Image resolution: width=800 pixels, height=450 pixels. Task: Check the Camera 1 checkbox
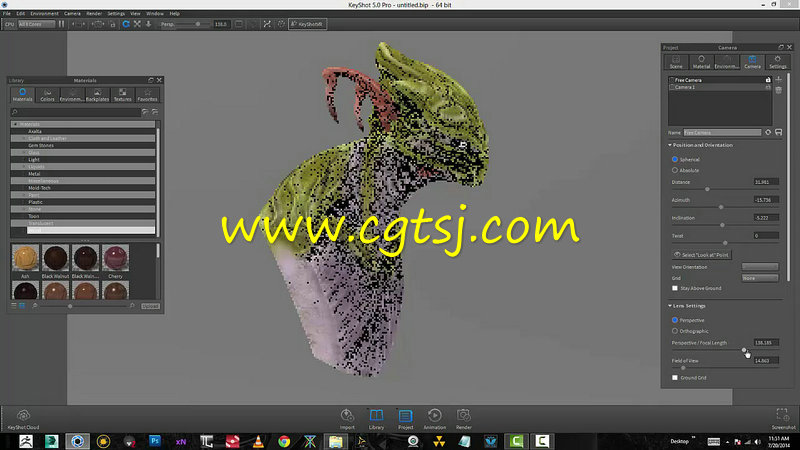coord(671,87)
